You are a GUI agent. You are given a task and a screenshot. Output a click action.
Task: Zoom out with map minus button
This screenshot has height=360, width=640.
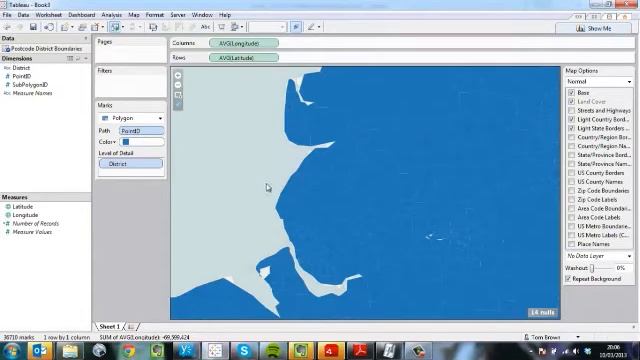[x=178, y=85]
